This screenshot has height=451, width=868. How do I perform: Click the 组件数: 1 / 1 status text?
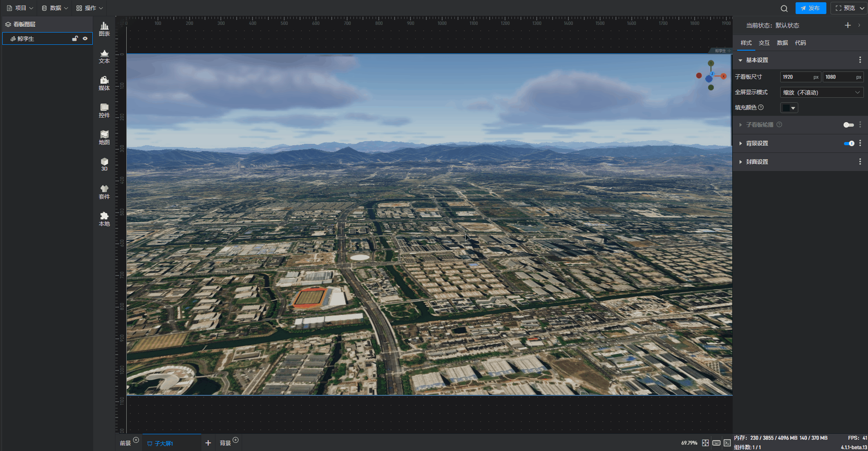tap(747, 447)
